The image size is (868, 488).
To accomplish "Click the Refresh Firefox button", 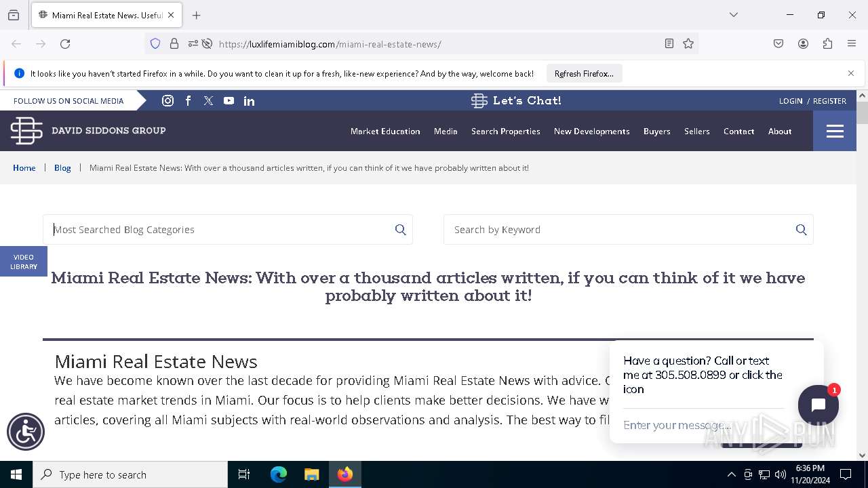I will point(584,74).
